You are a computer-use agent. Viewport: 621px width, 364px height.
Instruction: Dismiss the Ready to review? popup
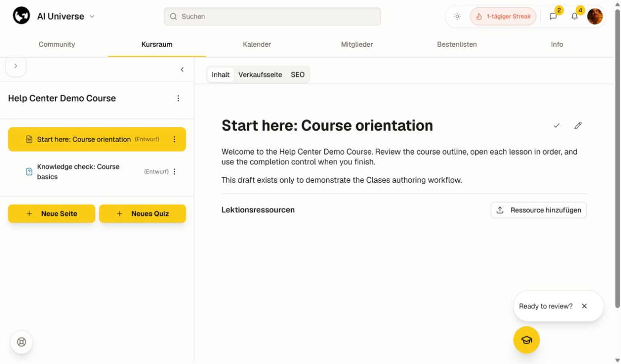[584, 306]
